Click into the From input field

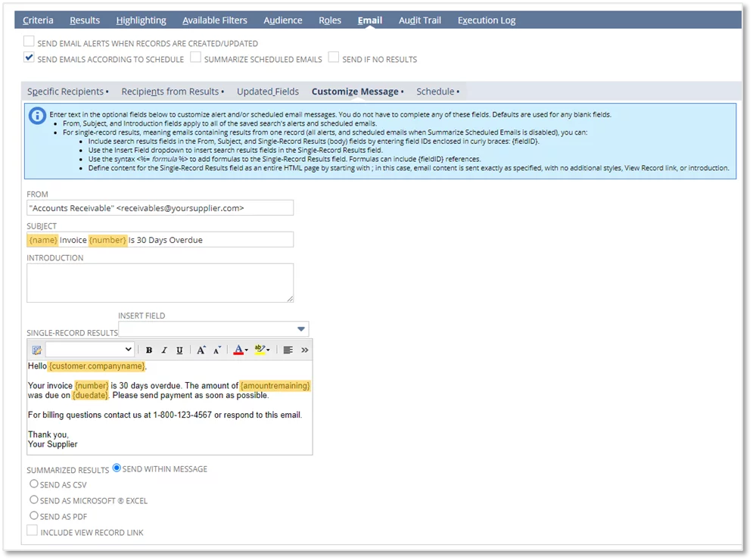click(x=160, y=208)
